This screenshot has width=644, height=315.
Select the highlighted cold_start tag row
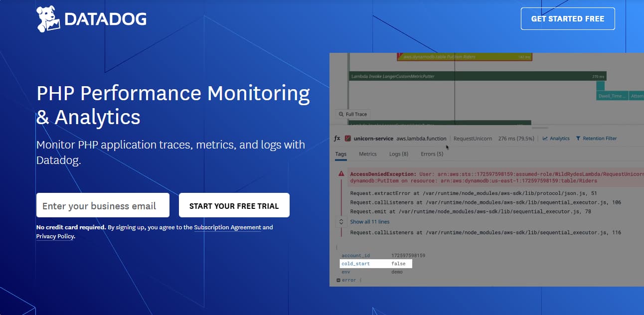pyautogui.click(x=376, y=264)
